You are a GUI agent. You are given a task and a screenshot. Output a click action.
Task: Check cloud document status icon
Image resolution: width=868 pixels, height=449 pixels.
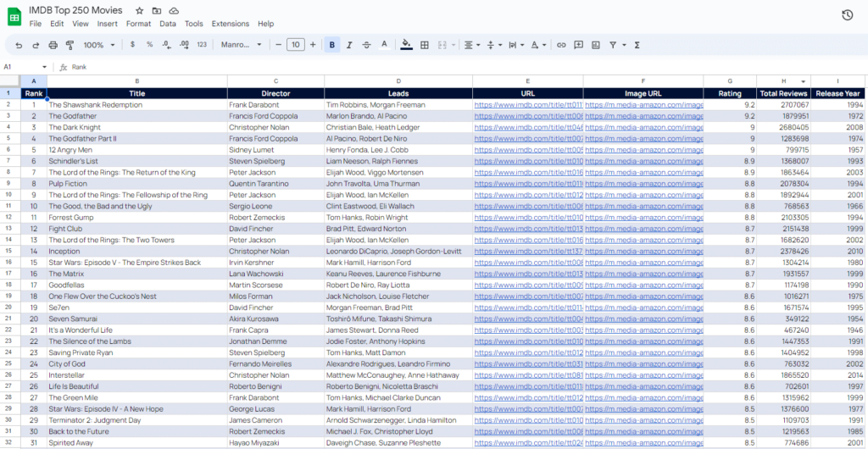pyautogui.click(x=174, y=11)
